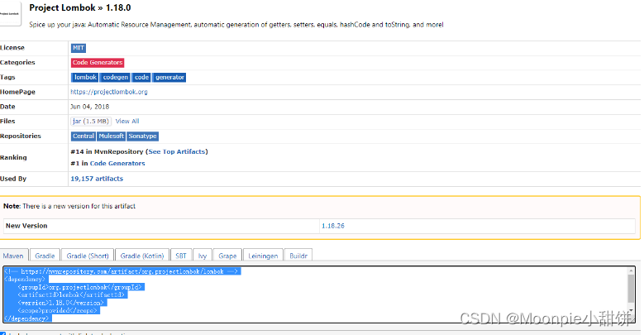Viewport: 644px width, 335px height.
Task: Switch to the Maven tab
Action: (x=13, y=256)
